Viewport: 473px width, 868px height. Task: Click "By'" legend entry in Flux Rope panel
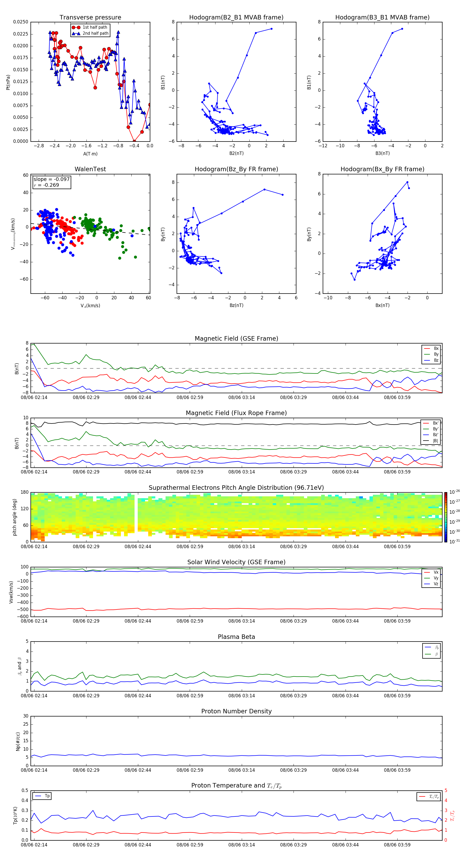pos(431,429)
